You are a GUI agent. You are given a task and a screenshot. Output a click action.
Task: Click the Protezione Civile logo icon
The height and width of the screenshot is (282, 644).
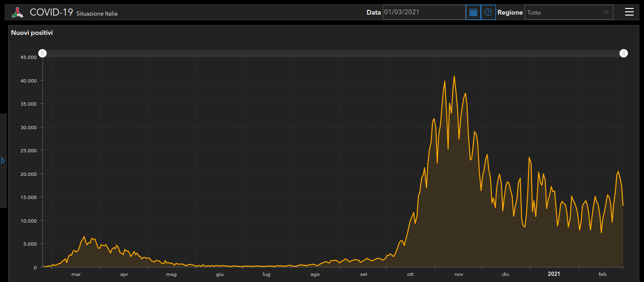[x=17, y=12]
